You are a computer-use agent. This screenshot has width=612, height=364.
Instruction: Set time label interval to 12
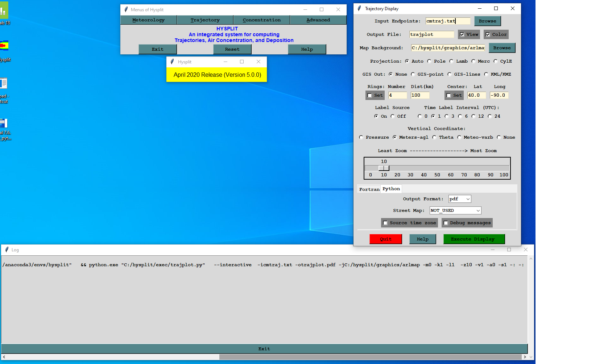pyautogui.click(x=473, y=116)
